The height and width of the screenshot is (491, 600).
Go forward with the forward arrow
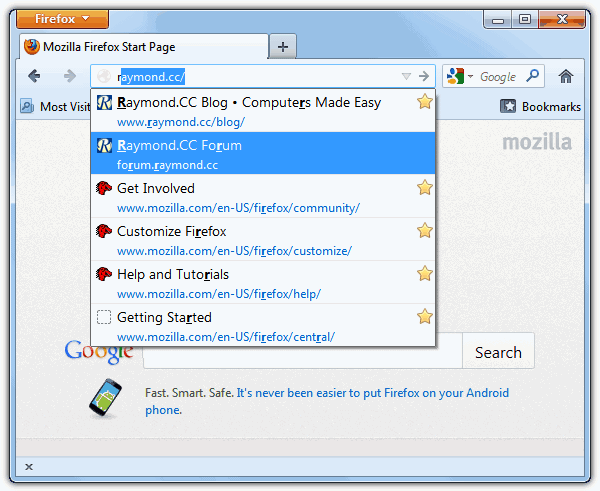[70, 76]
